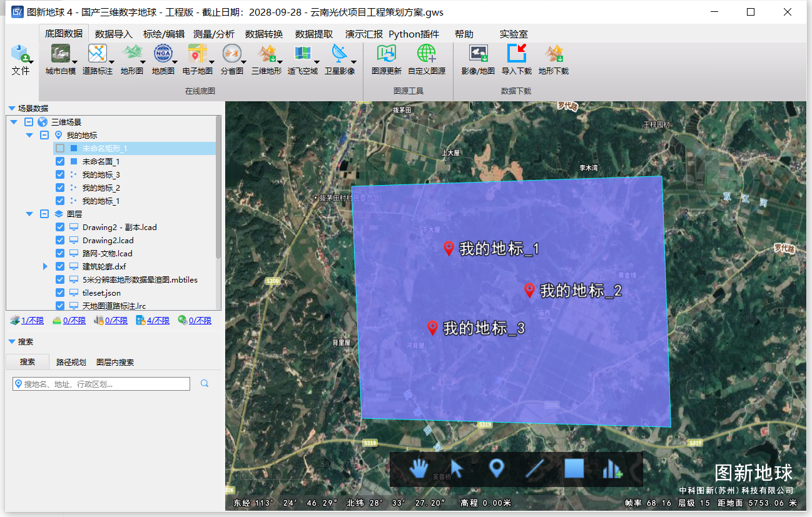The height and width of the screenshot is (517, 812).
Task: Open the 测量/分析 ribbon tab
Action: (214, 34)
